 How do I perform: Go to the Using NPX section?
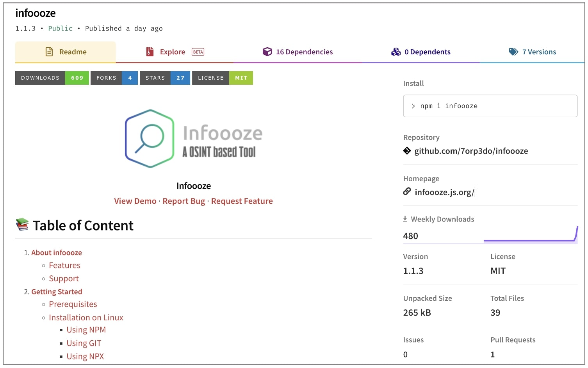85,356
